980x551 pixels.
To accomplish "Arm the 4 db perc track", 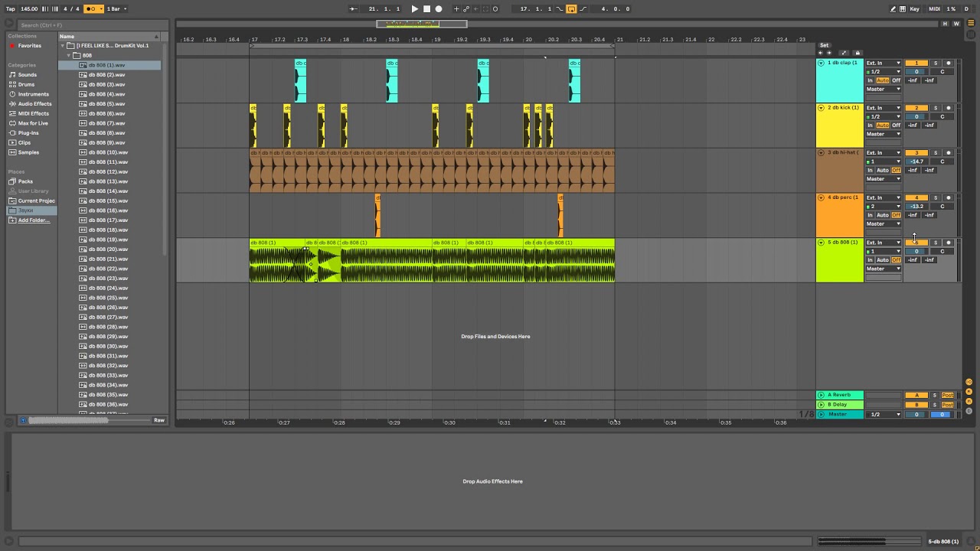I will click(948, 197).
